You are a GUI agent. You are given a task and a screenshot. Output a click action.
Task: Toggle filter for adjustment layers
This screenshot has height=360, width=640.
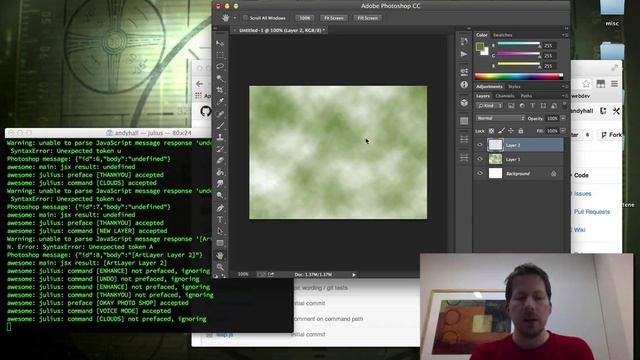522,106
